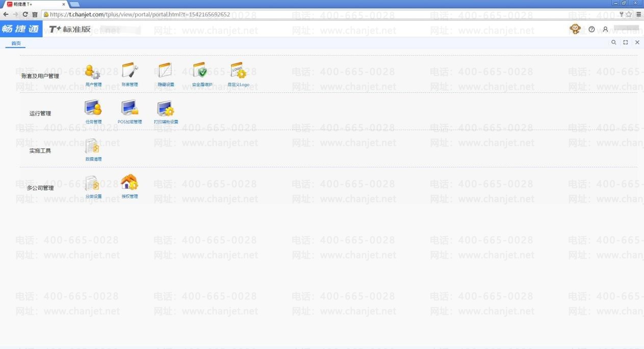Open 任务管理 task management
The height and width of the screenshot is (349, 644).
coord(93,113)
